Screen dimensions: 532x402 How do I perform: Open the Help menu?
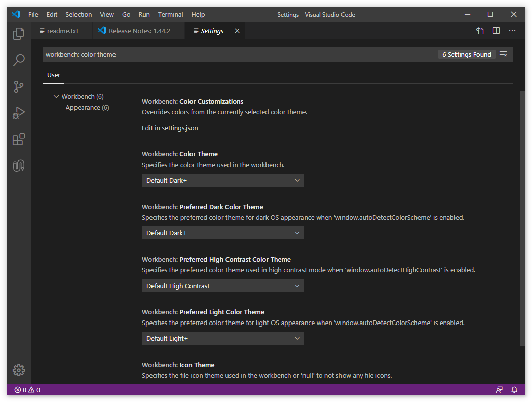coord(198,14)
